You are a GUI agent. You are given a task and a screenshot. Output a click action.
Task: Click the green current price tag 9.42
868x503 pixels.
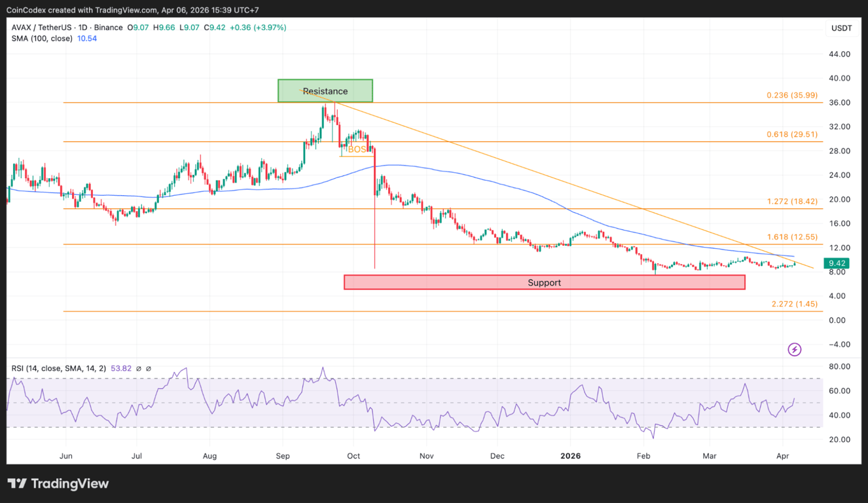(x=837, y=262)
